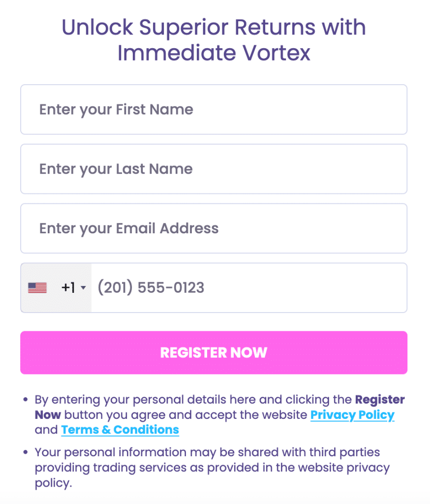Select the Email Address input field

coord(214,228)
